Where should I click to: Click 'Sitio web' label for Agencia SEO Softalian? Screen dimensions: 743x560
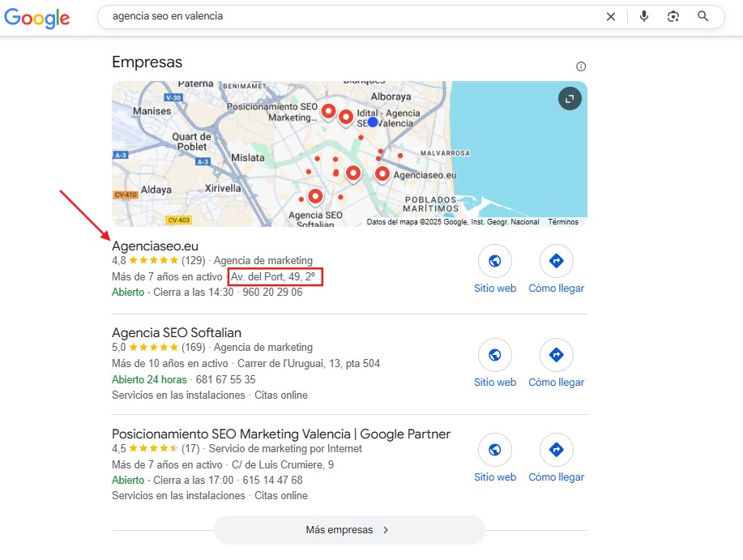pos(495,382)
